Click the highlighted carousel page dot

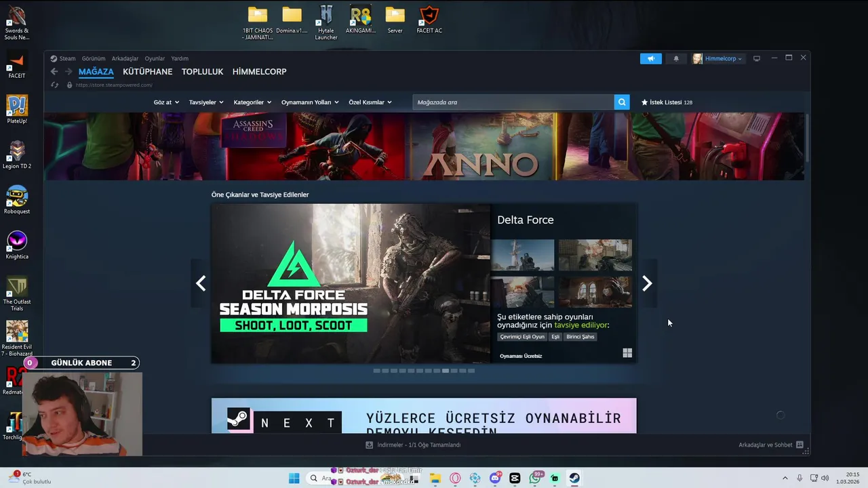(446, 371)
